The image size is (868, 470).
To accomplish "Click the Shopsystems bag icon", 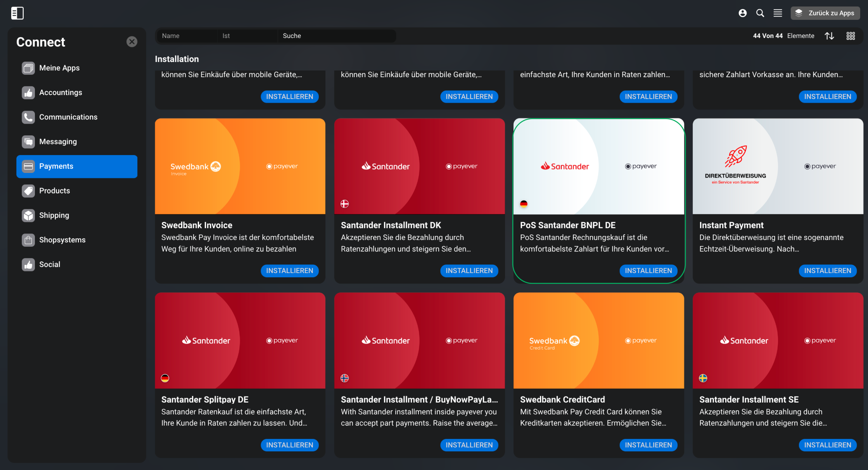I will click(x=28, y=240).
